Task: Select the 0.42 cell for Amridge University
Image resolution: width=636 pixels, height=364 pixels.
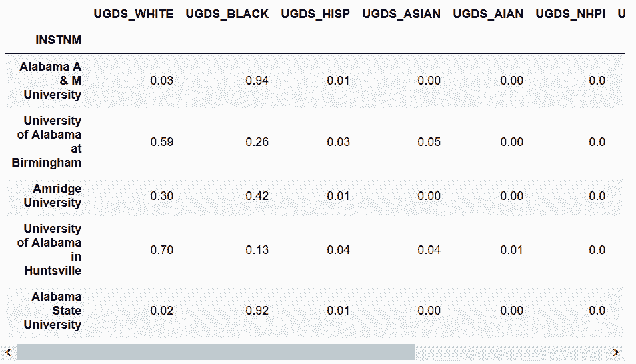Action: coord(257,196)
